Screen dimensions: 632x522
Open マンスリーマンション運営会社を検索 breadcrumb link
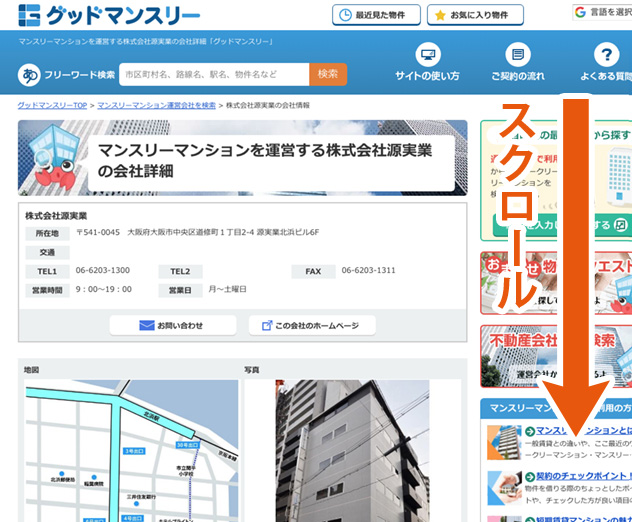(x=156, y=105)
